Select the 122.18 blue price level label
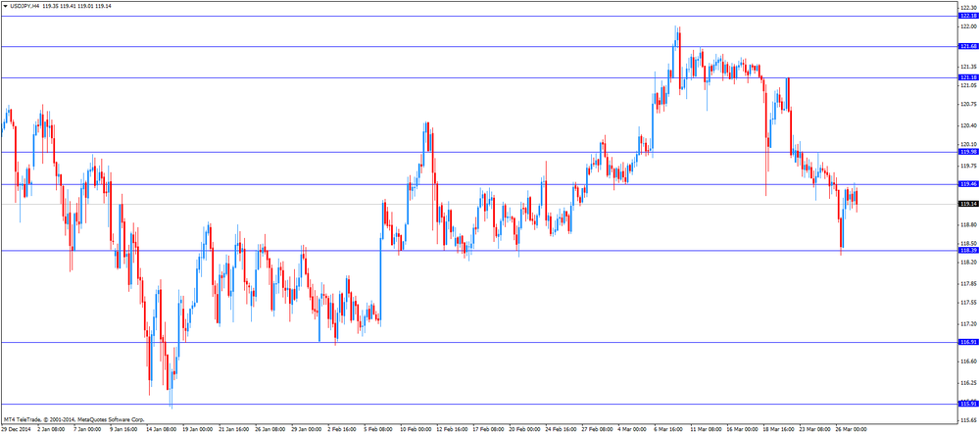Image resolution: width=980 pixels, height=434 pixels. 968,16
